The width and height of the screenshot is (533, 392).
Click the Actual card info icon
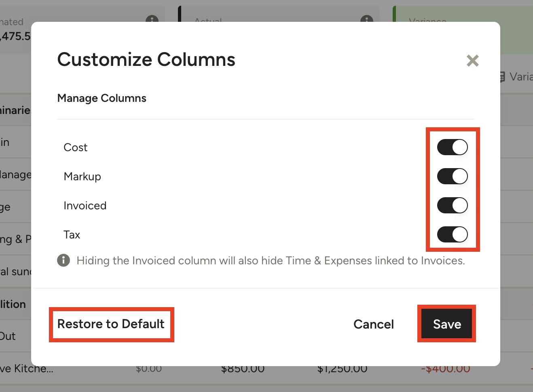367,19
